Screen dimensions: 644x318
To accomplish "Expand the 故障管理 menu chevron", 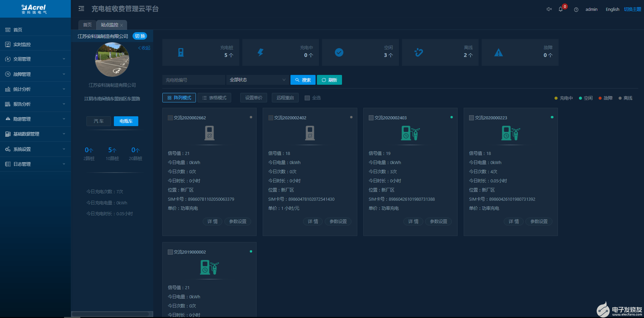I will pyautogui.click(x=64, y=74).
